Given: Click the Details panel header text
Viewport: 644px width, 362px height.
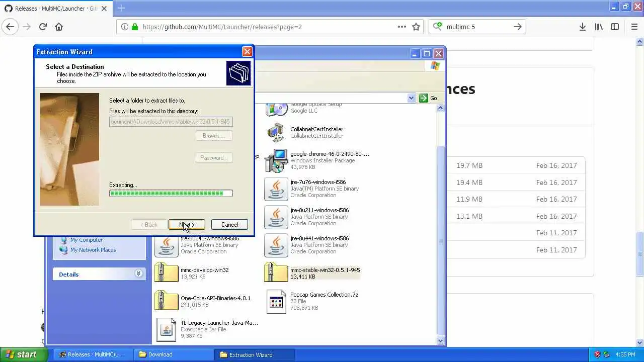Looking at the screenshot, I should pos(69,275).
